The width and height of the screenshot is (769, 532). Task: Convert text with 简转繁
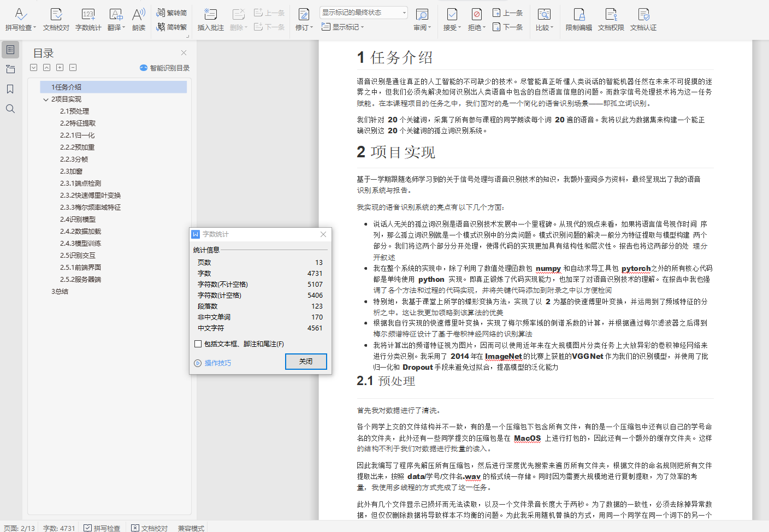171,27
